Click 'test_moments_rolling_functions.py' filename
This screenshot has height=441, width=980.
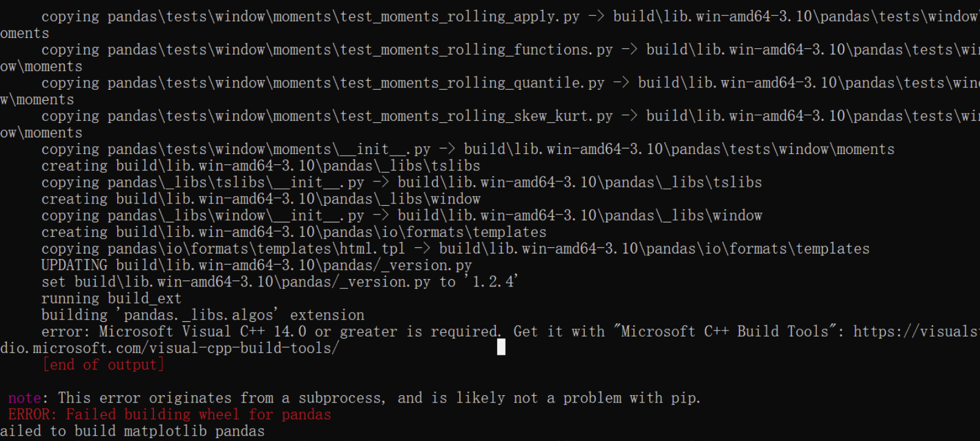476,49
